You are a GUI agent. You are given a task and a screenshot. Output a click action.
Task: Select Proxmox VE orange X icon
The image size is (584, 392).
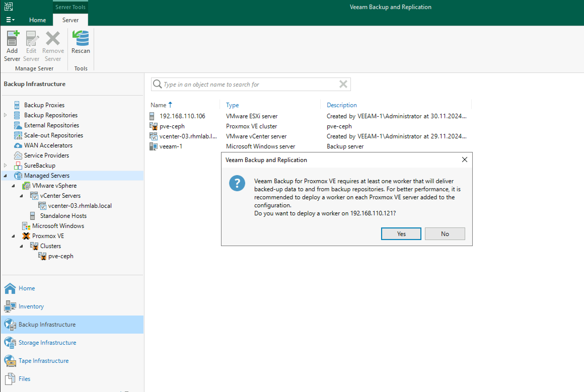[x=26, y=236]
